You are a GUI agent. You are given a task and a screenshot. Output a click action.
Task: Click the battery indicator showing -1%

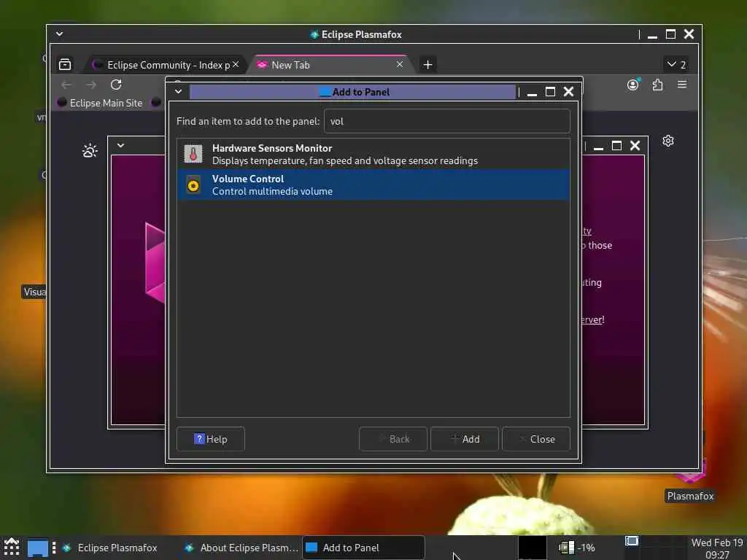577,548
